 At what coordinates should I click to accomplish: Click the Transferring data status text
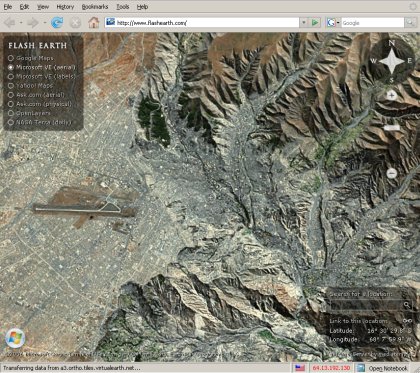pos(72,368)
